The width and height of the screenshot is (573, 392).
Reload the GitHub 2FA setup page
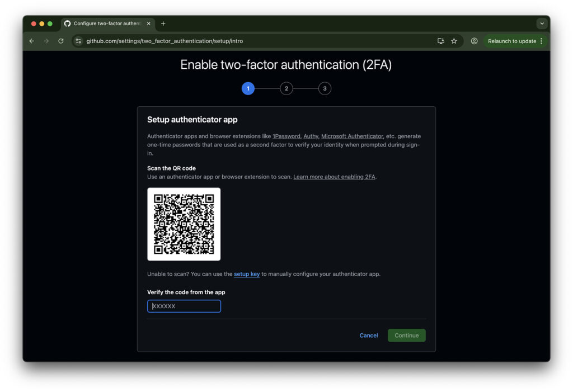tap(61, 41)
